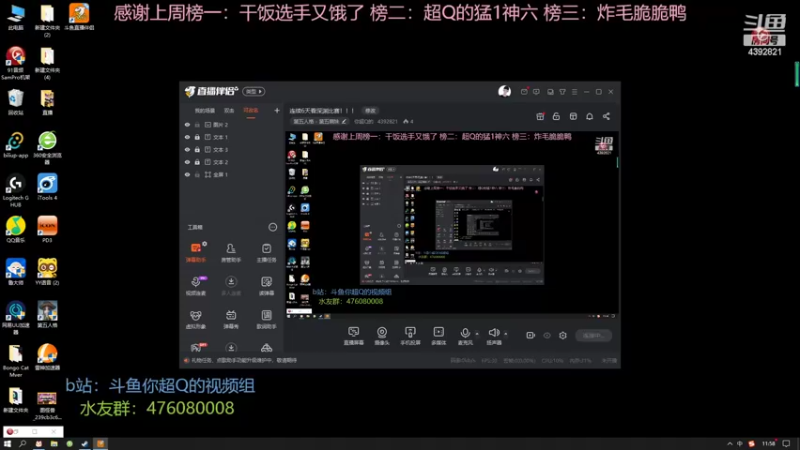
Task: Expand microphone options arrow
Action: [x=477, y=334]
